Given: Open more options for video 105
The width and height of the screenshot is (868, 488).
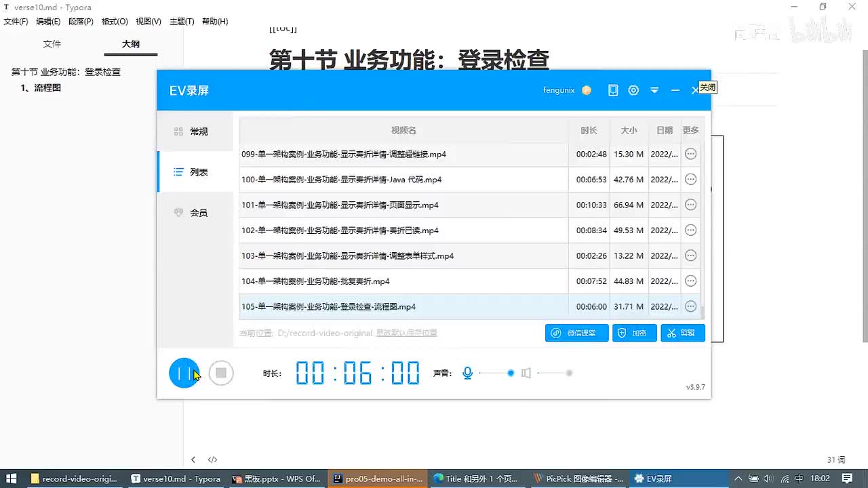Looking at the screenshot, I should click(x=690, y=306).
